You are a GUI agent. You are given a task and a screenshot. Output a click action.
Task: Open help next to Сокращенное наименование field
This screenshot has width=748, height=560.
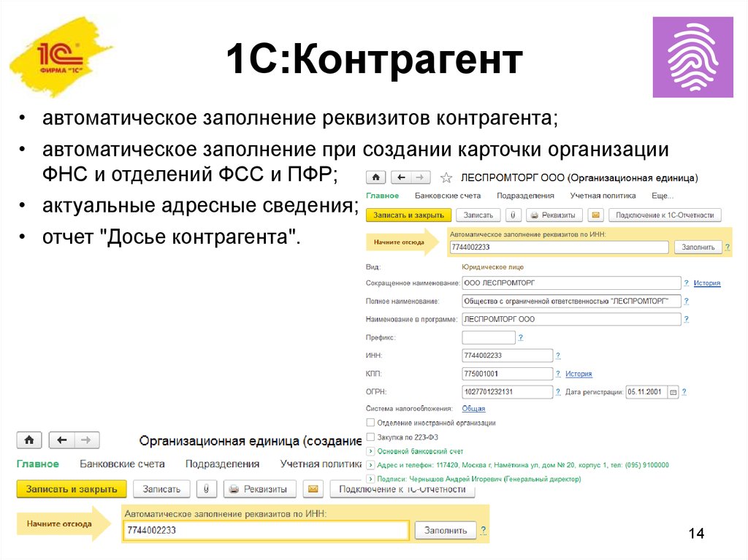point(686,283)
